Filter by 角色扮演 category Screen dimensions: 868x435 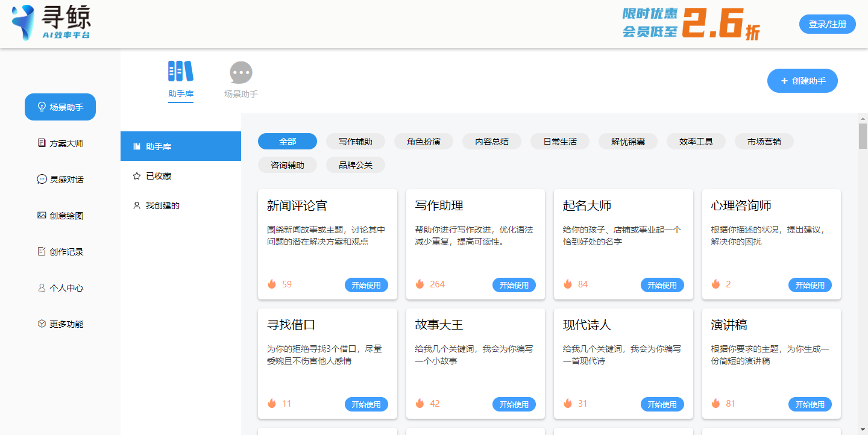(x=424, y=142)
